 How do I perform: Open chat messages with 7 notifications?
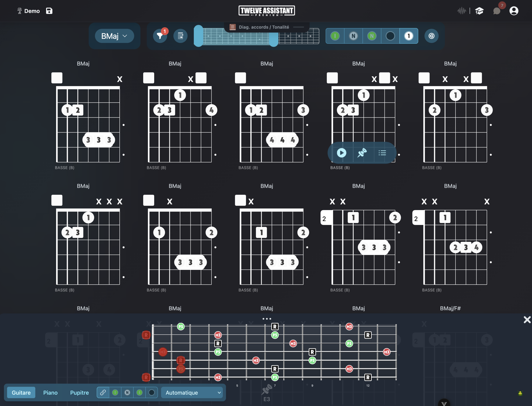(497, 11)
